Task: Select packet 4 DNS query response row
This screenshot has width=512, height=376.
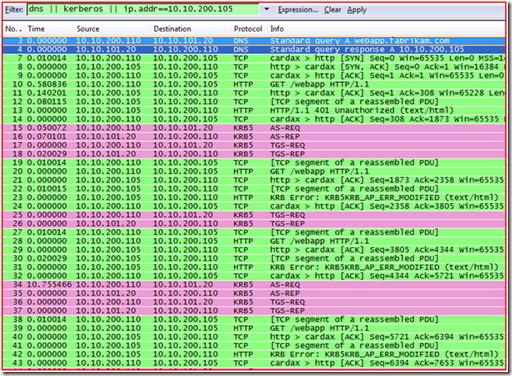Action: pyautogui.click(x=254, y=49)
